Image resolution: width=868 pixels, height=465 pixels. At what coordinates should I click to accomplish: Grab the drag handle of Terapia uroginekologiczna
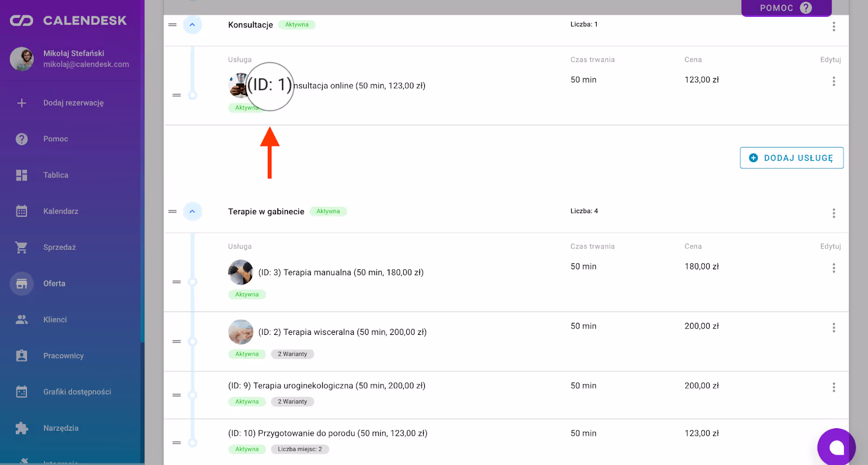176,395
